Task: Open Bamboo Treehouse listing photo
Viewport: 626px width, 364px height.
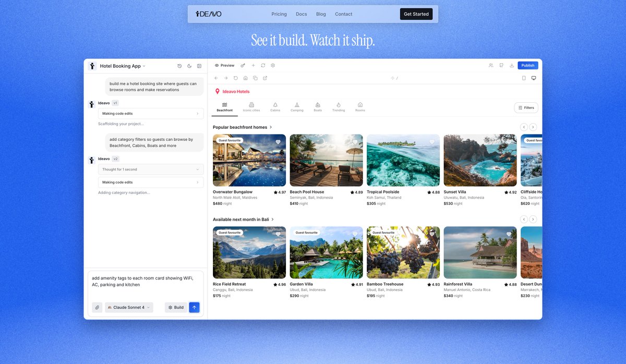Action: 403,252
